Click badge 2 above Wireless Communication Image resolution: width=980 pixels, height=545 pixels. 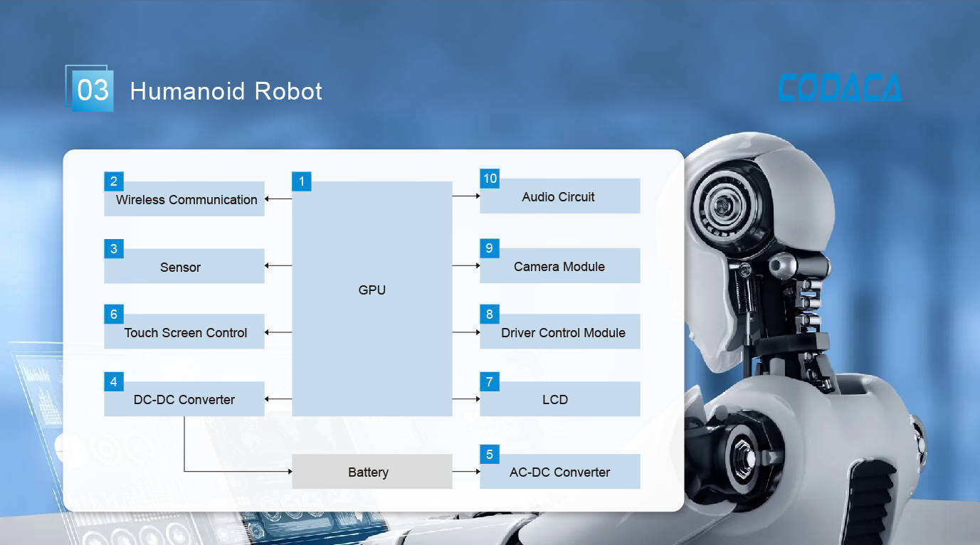pyautogui.click(x=114, y=181)
